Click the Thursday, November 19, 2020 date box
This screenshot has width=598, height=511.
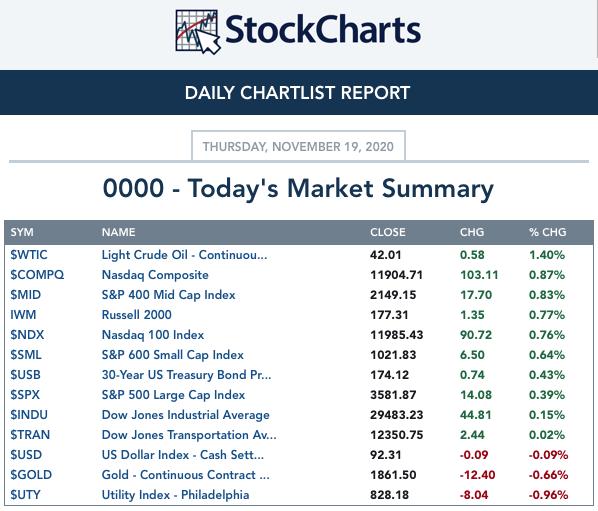tap(298, 146)
